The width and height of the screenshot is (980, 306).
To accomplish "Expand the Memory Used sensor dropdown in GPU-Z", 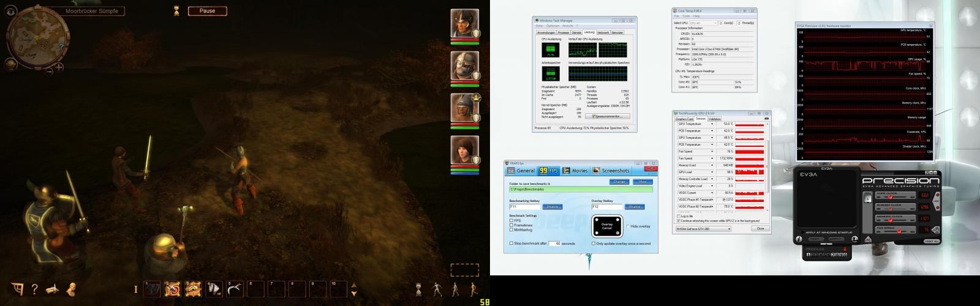I will coord(712,165).
